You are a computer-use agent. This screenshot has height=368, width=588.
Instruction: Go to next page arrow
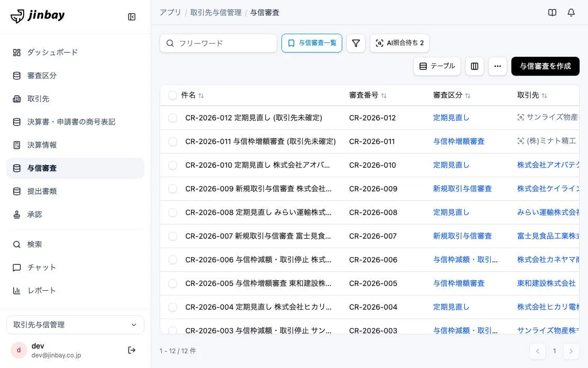571,351
